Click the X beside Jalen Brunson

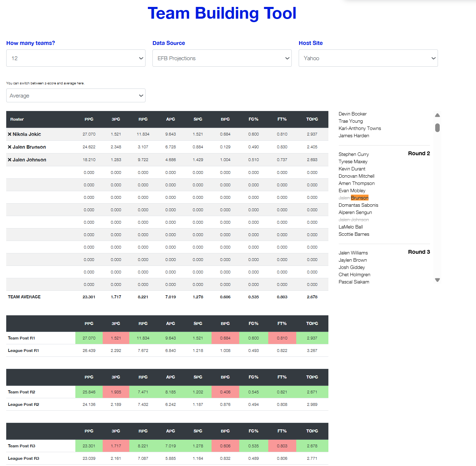10,147
